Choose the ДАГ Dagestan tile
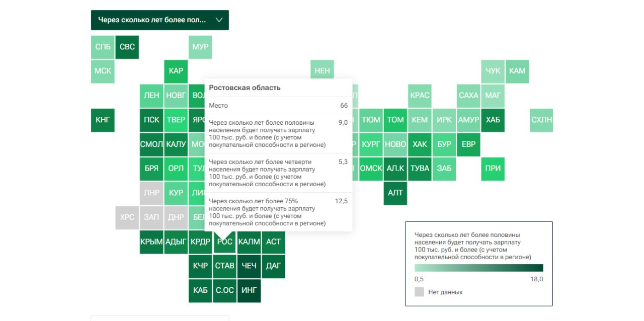Viewport: 644px width, 321px height. coord(273,266)
